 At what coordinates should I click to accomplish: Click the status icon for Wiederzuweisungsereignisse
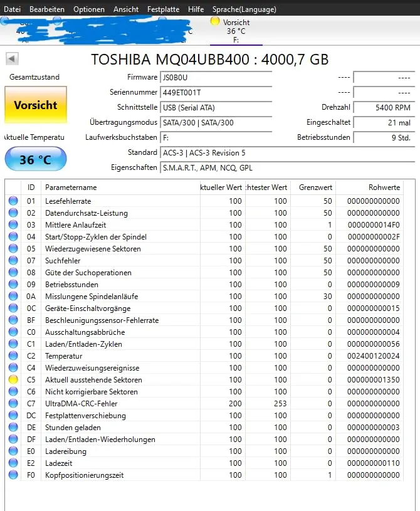13,367
